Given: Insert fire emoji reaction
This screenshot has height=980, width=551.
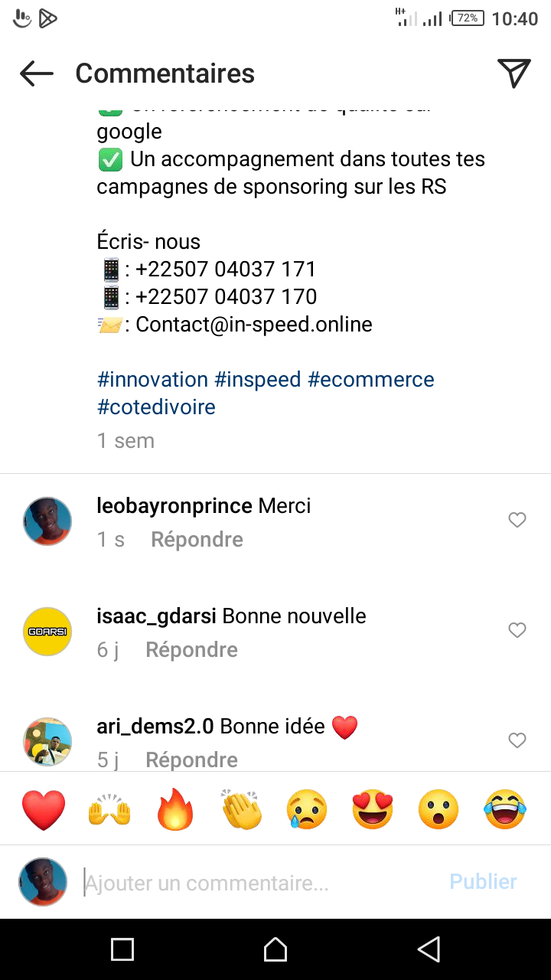Looking at the screenshot, I should coord(176,810).
